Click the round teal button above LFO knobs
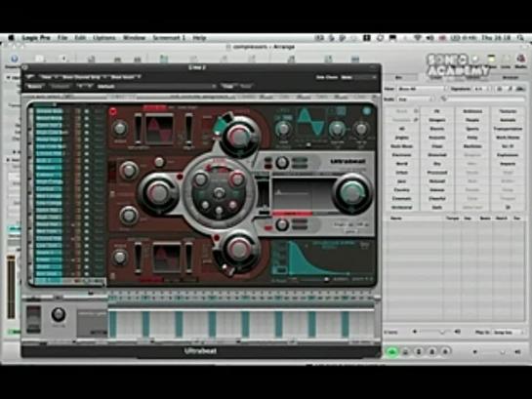 [x=366, y=111]
